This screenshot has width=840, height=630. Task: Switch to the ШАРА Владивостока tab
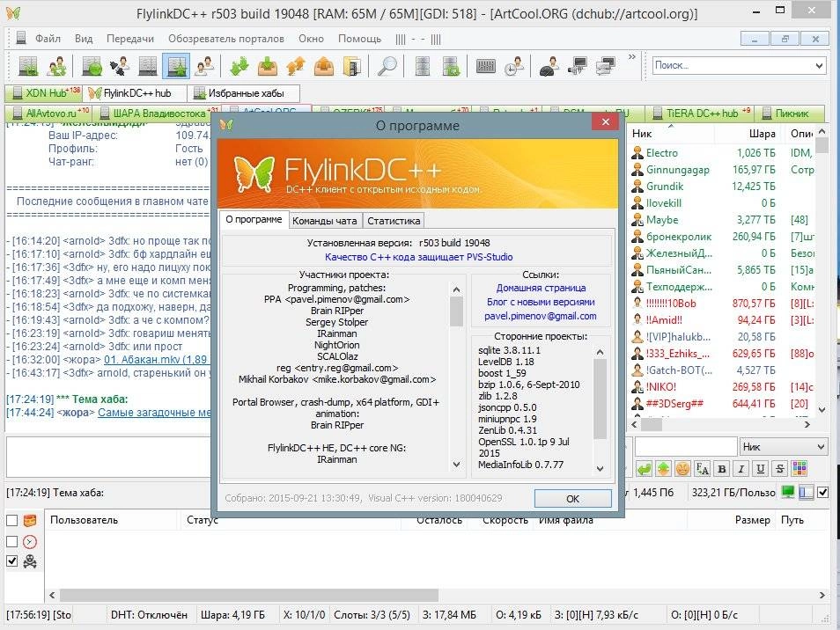tap(157, 114)
